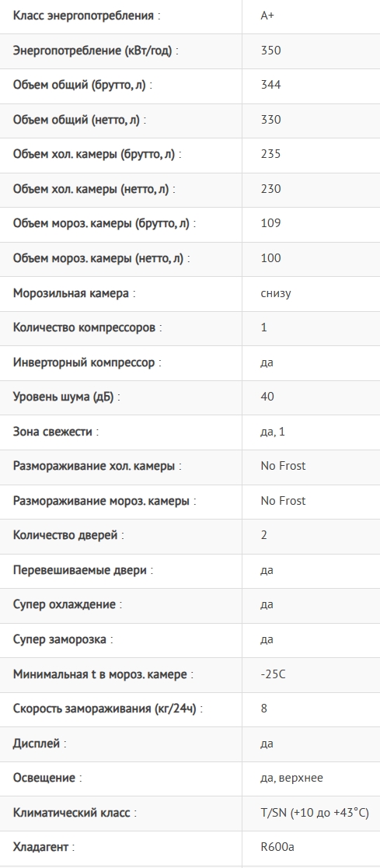Select the refrigerant value R600a
380x868 pixels.
pyautogui.click(x=277, y=846)
